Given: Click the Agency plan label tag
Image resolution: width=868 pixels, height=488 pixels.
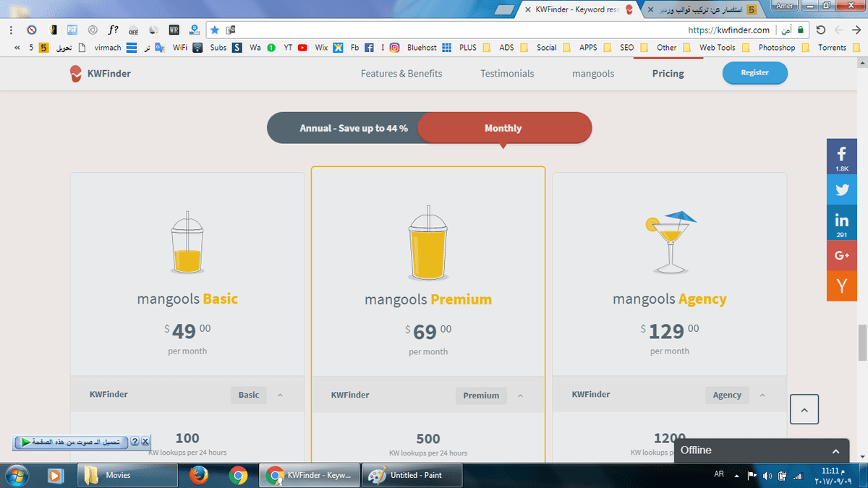Looking at the screenshot, I should coord(727,395).
